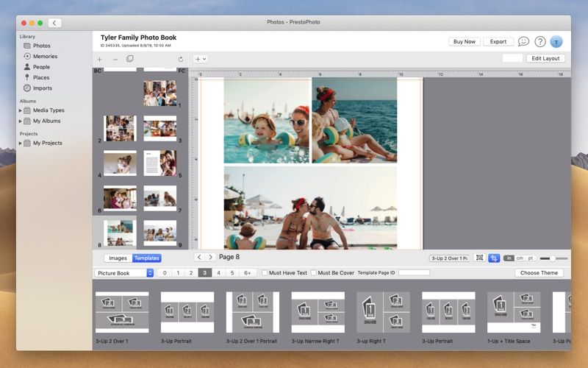This screenshot has width=588, height=368.
Task: Go to the next page arrow
Action: click(x=210, y=257)
